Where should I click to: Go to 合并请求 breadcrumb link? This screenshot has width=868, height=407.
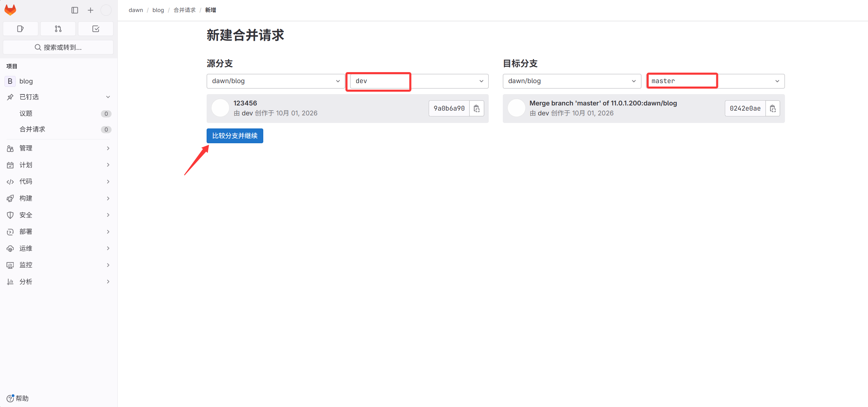(185, 10)
